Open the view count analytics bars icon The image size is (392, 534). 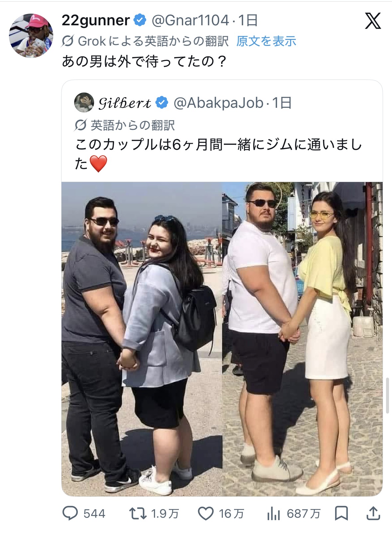(x=274, y=514)
